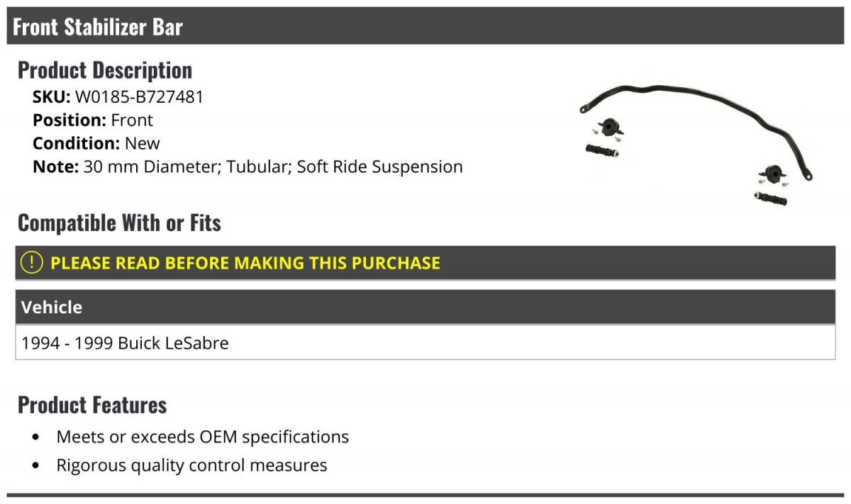Select the Position: Front line
851x504 pixels.
click(92, 120)
